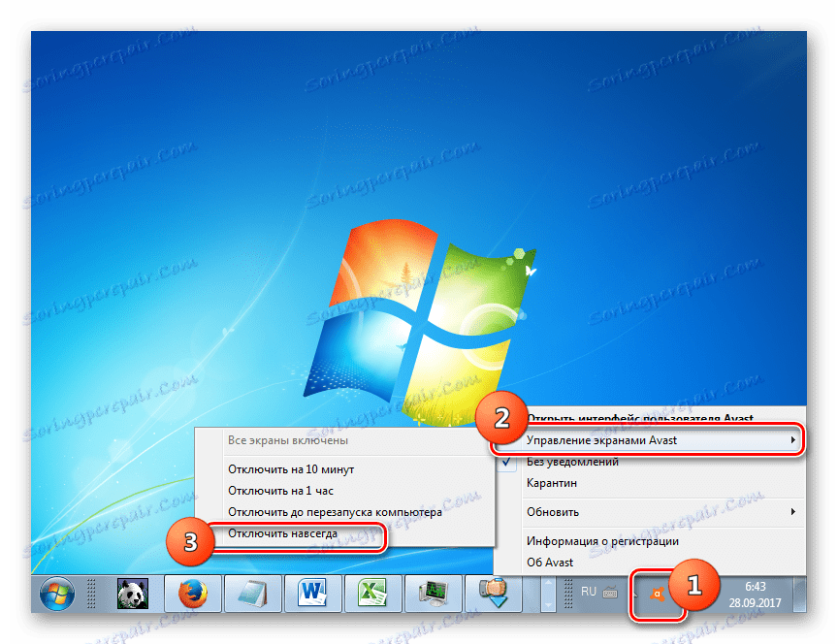Launch the panda icon in taskbar
Screen dimensions: 838x644
click(x=132, y=594)
